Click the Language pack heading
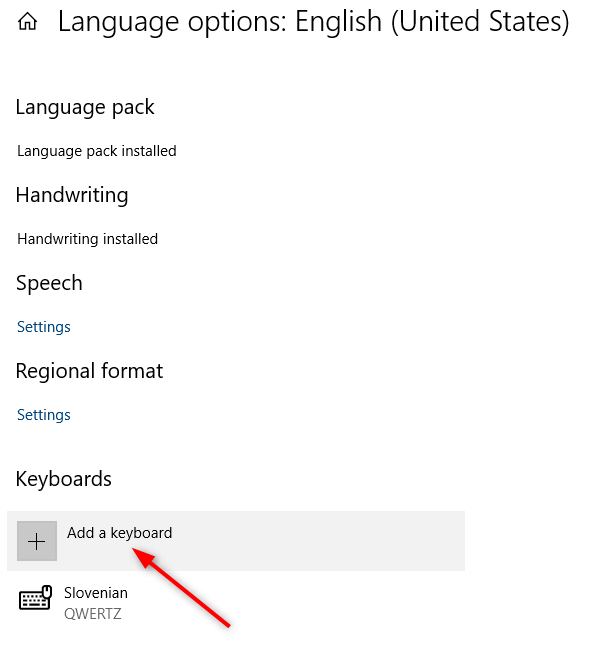 click(85, 107)
